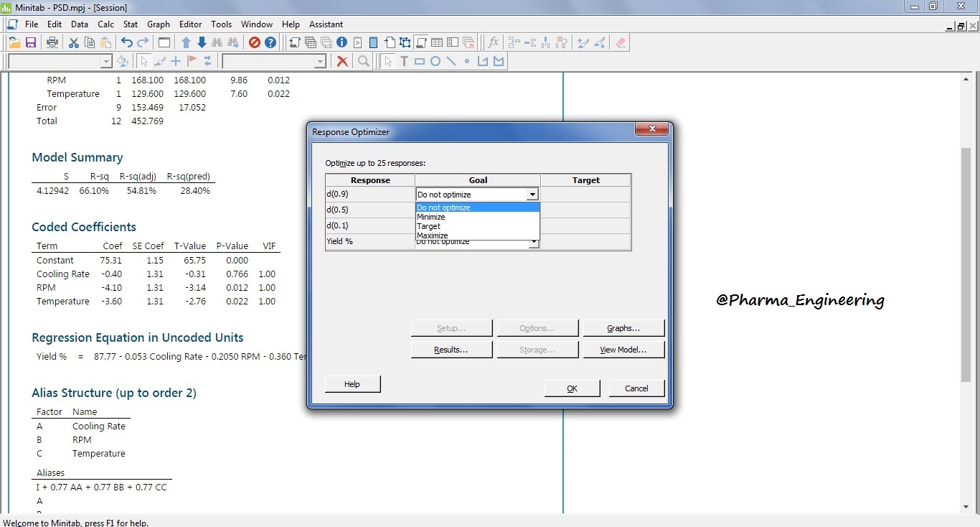Screen dimensions: 980x527
Task: Cut the selected text
Action: click(x=72, y=42)
